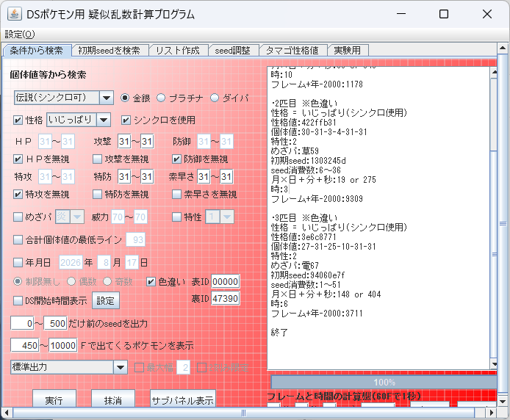The height and width of the screenshot is (420, 510).
Task: Switch to the 条件から検索 tab
Action: [x=37, y=51]
